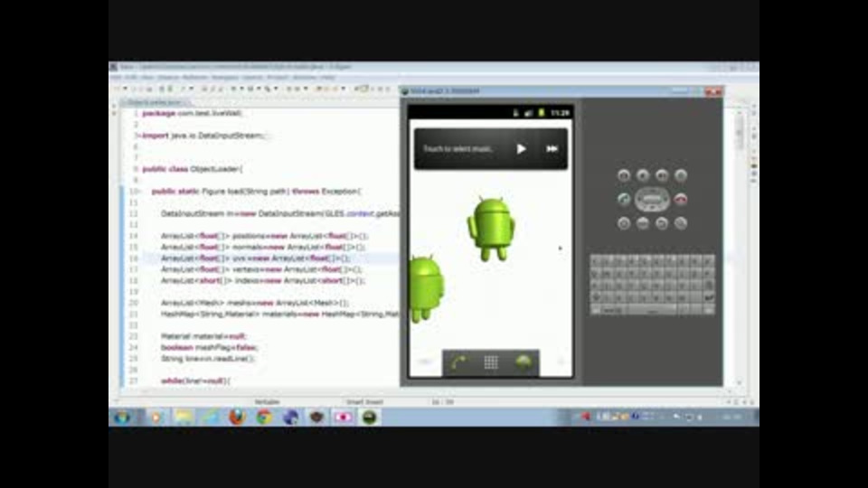Image resolution: width=868 pixels, height=488 pixels.
Task: Click emulator home hardware button
Action: [624, 223]
